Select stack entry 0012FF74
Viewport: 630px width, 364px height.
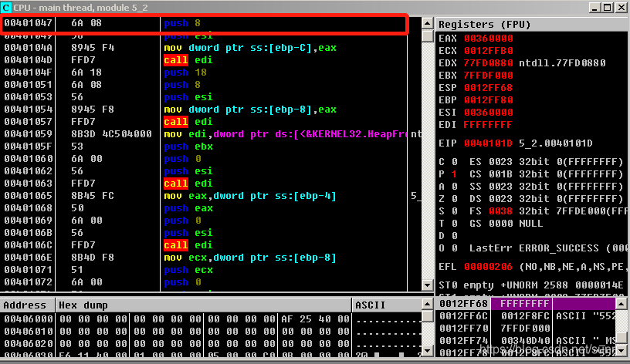527,341
